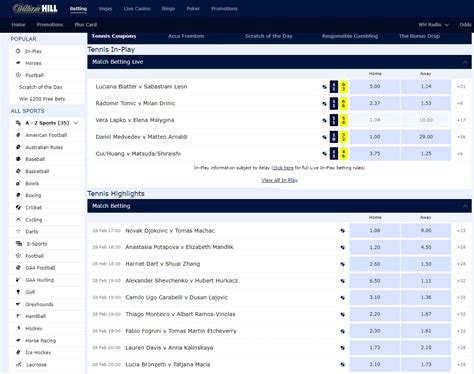474x374 pixels.
Task: Open Camilo Ugo Carabelli v Dusan Lajovic match
Action: (x=176, y=297)
